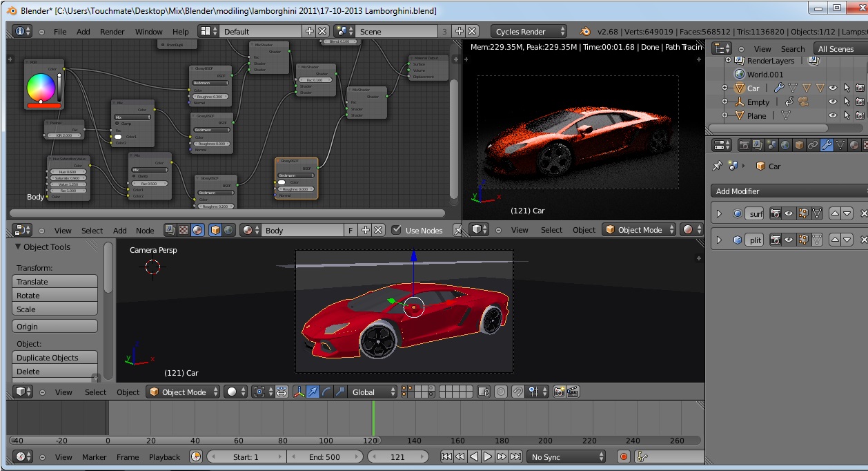Open the No Sync playback dropdown

point(566,456)
